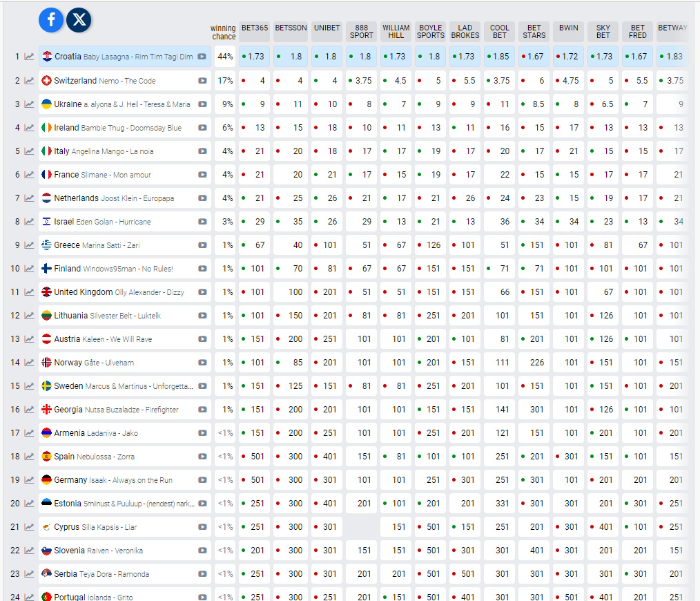Play video for United Kingdom's Dizzy
Screen dimensions: 700x601
pyautogui.click(x=202, y=292)
